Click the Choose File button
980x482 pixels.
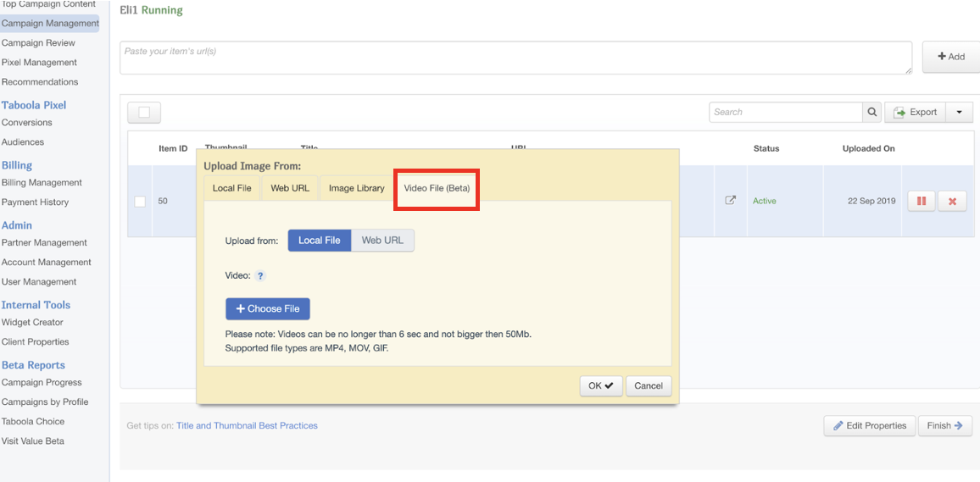(268, 309)
